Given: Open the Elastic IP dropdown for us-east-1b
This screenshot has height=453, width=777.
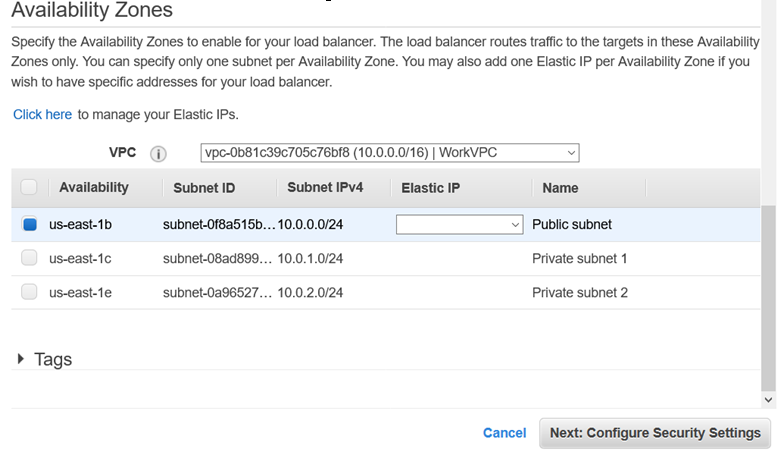Looking at the screenshot, I should [460, 225].
